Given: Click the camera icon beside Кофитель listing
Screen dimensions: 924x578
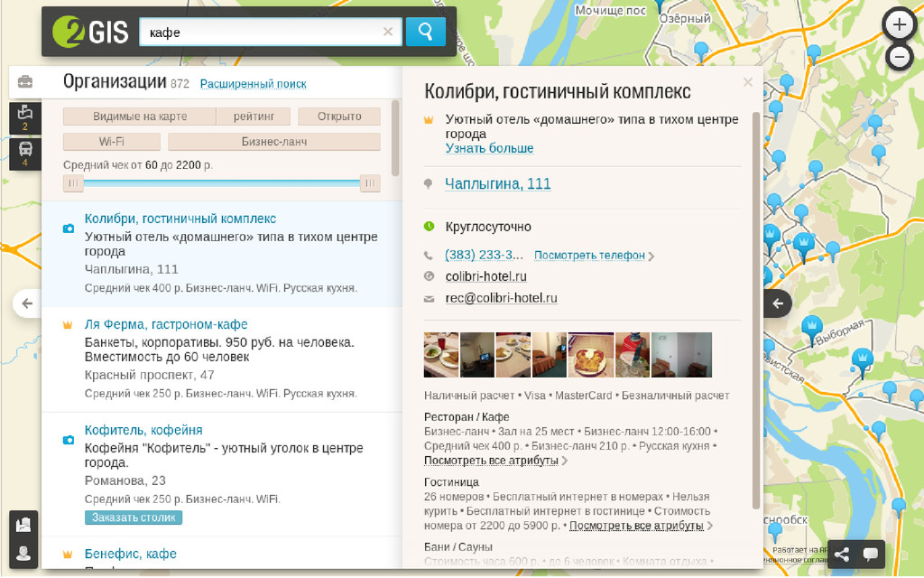Looking at the screenshot, I should [69, 440].
